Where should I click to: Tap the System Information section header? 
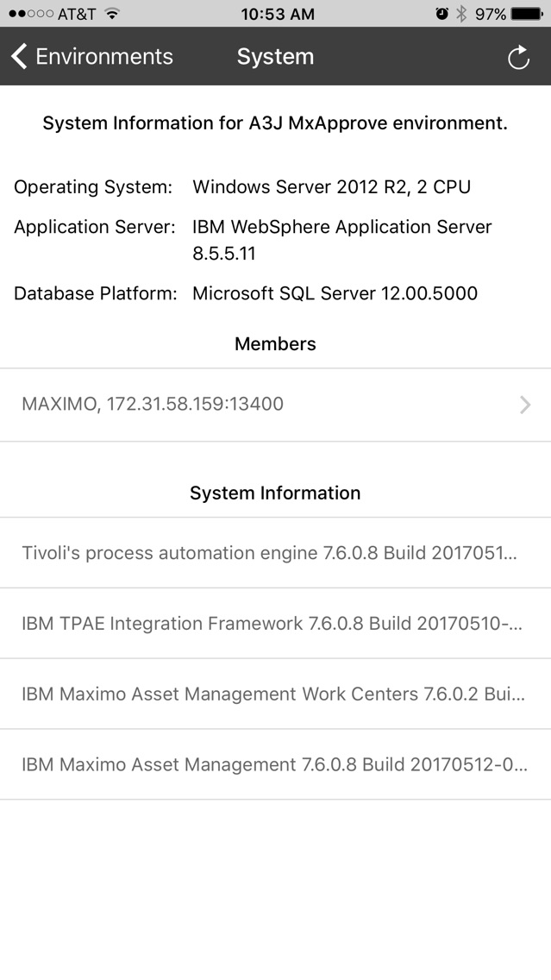pos(276,493)
